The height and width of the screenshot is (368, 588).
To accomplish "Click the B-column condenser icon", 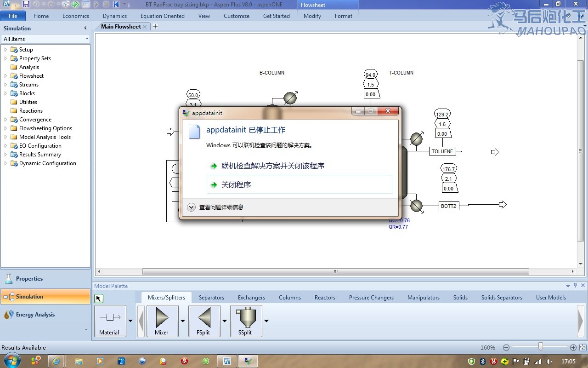I will pos(290,98).
